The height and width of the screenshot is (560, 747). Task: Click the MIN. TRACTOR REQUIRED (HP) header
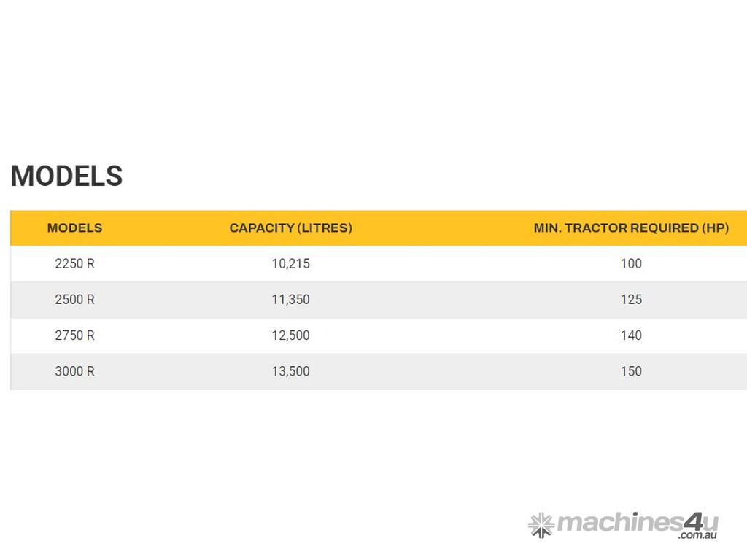click(x=631, y=228)
